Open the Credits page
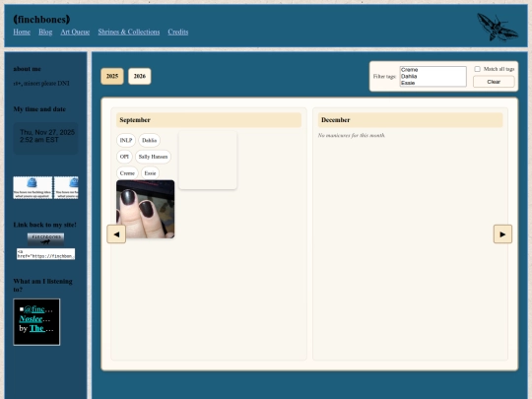532x399 pixels. 178,32
